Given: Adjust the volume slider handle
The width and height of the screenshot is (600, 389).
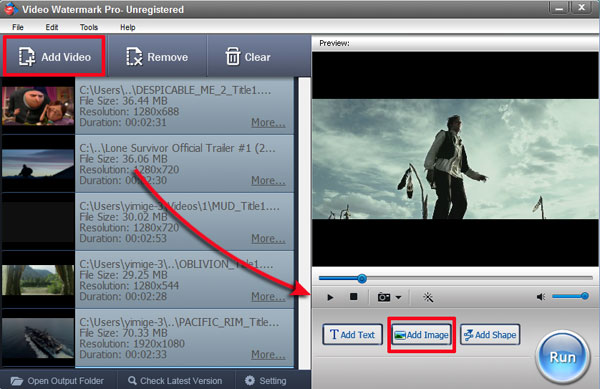Looking at the screenshot, I should coord(584,296).
